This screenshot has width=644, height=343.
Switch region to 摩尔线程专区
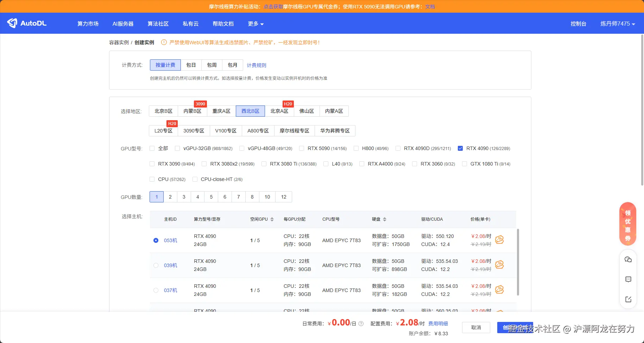(295, 131)
